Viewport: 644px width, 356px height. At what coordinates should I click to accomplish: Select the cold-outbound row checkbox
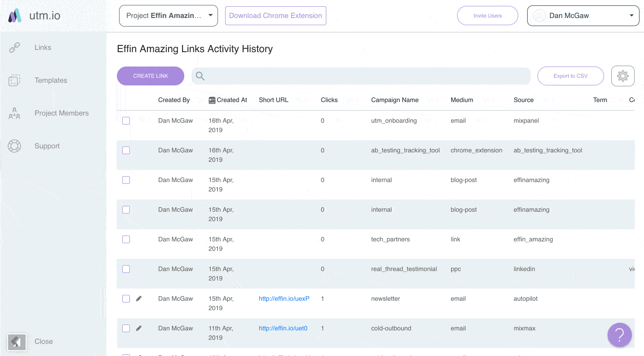pyautogui.click(x=126, y=329)
